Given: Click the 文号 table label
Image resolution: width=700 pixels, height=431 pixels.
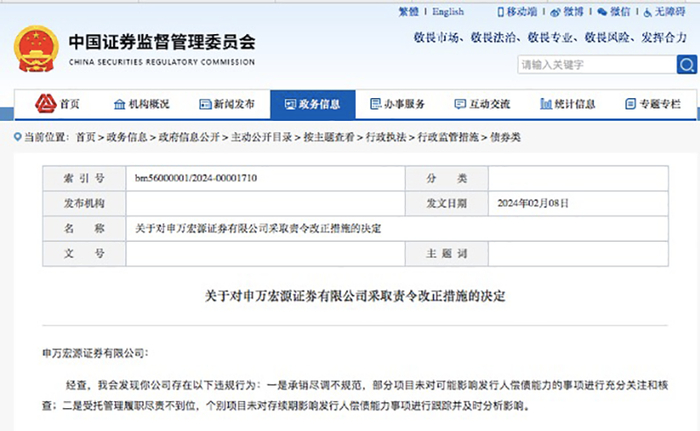Looking at the screenshot, I should pyautogui.click(x=84, y=253).
